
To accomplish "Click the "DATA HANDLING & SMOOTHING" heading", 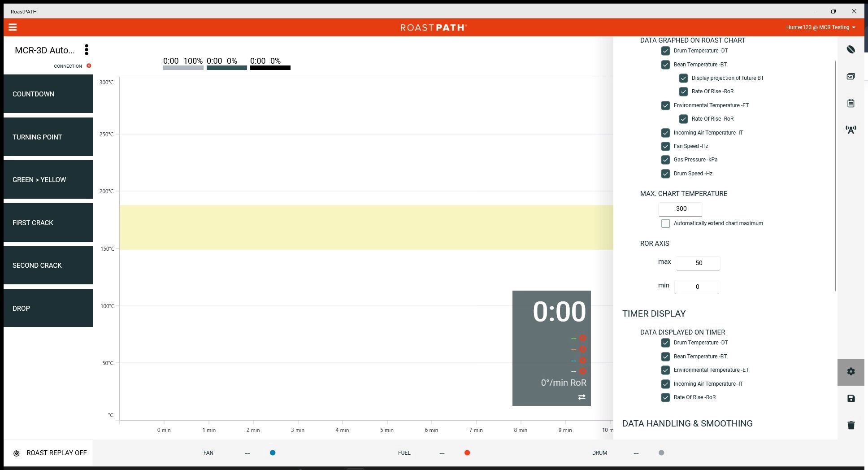I will (687, 424).
